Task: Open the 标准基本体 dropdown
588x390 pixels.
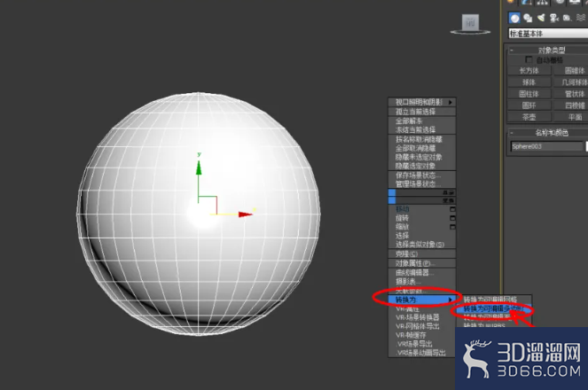Action: [548, 34]
